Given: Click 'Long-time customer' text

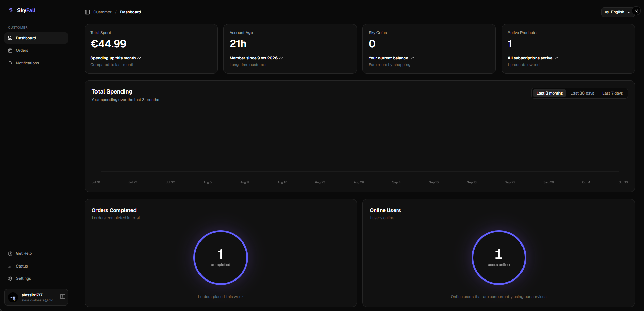Looking at the screenshot, I should pos(248,65).
